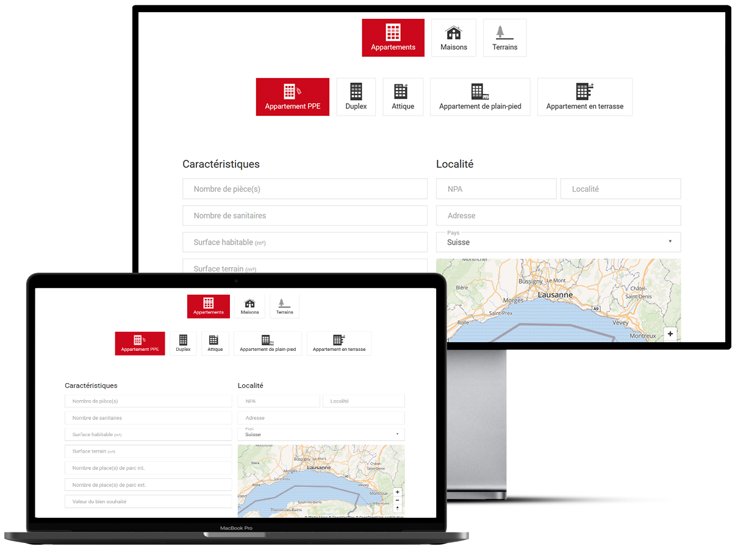
Task: Open Pays dropdown on the monitor
Action: point(558,242)
